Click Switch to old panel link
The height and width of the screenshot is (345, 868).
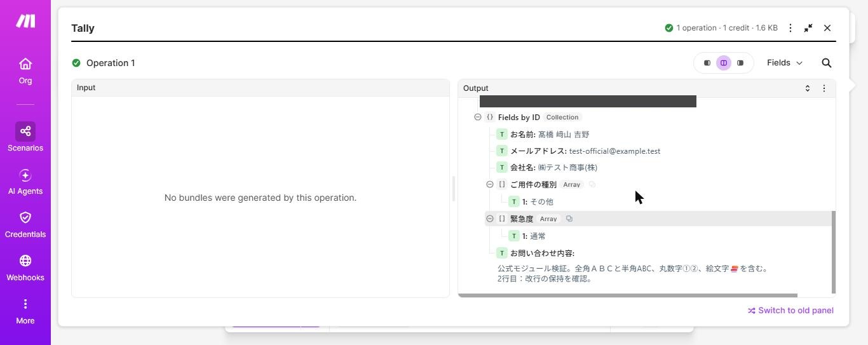click(x=790, y=311)
